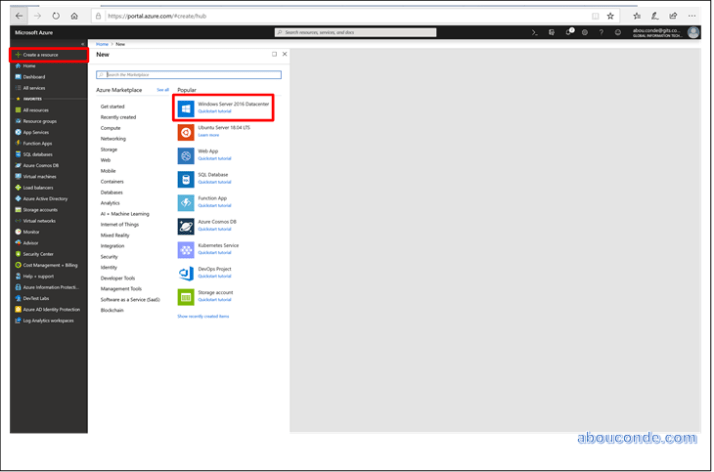Collapse the left sidebar with the chevron
The height and width of the screenshot is (472, 714).
click(82, 45)
